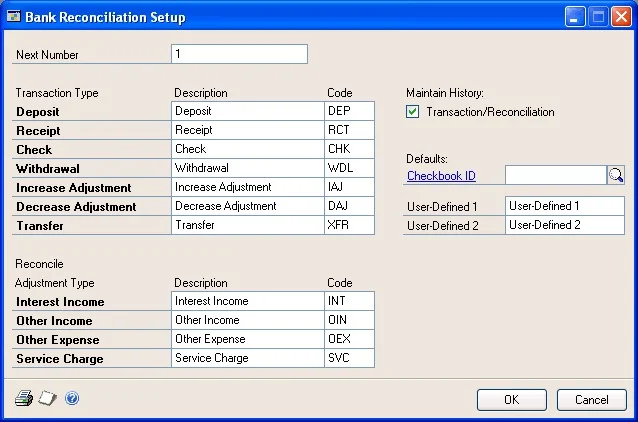Image resolution: width=638 pixels, height=422 pixels.
Task: Confirm setup with the OK button
Action: pyautogui.click(x=511, y=400)
